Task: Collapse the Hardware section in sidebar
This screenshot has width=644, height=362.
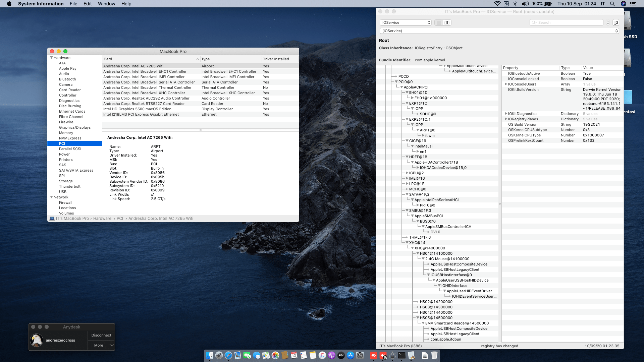Action: [51, 58]
